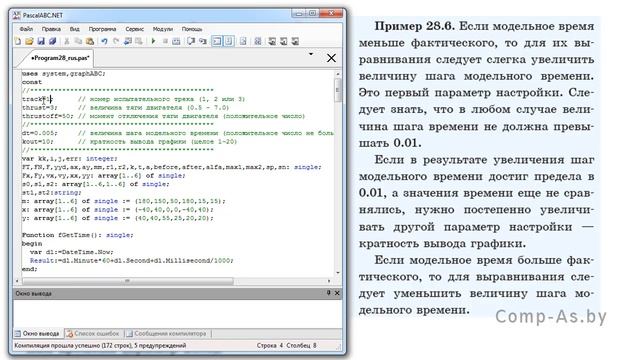
Task: Click the 'Столбец 8' status bar entry
Action: click(x=301, y=345)
